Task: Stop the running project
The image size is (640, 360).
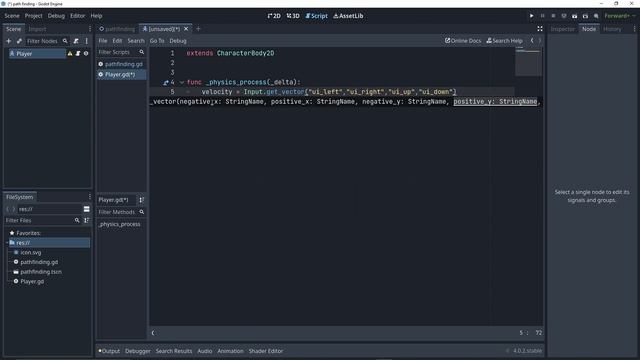Action: pyautogui.click(x=553, y=16)
